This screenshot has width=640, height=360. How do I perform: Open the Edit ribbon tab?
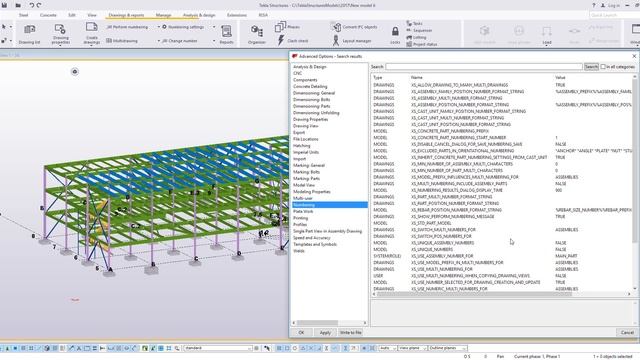[72, 15]
